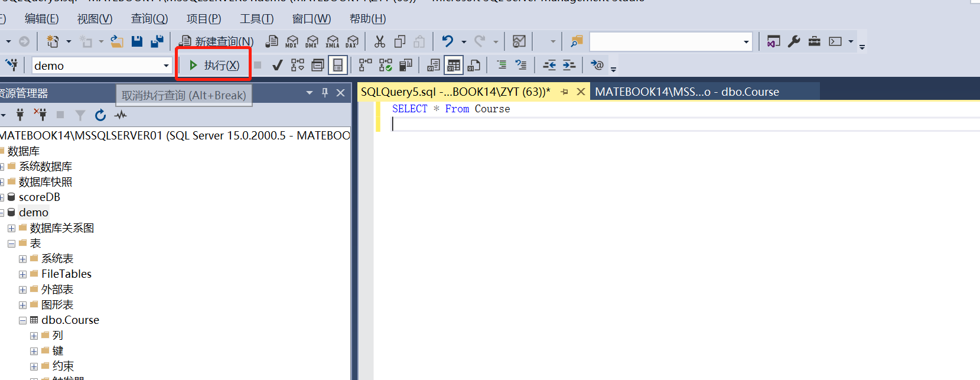Open the 视图(V) menu
Screen dimensions: 980x380
coord(95,19)
